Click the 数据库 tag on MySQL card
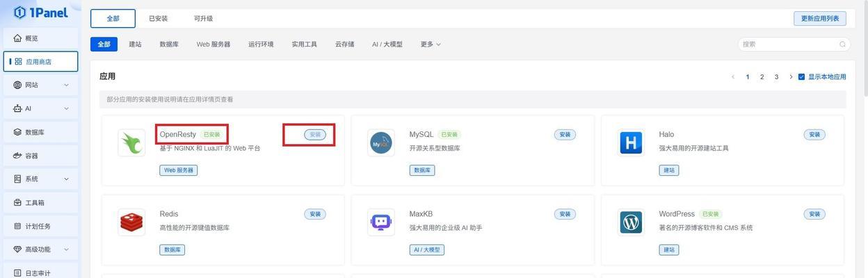This screenshot has width=868, height=278. 422,170
